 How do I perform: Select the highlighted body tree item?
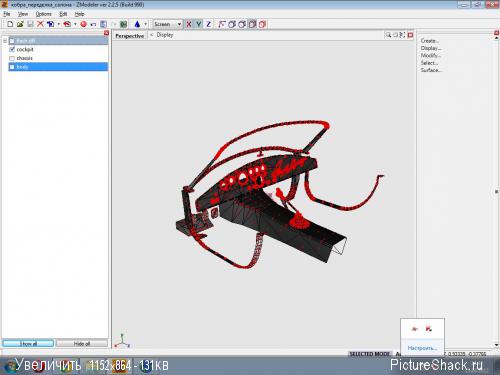(x=58, y=67)
